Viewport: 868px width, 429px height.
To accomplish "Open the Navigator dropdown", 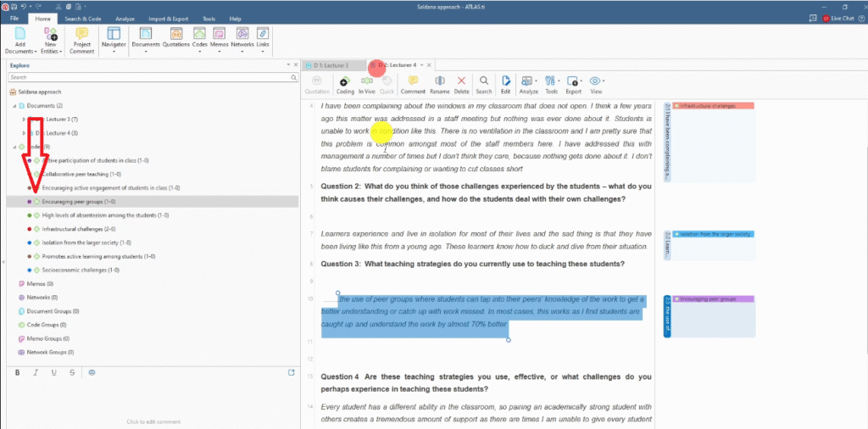I will point(113,40).
